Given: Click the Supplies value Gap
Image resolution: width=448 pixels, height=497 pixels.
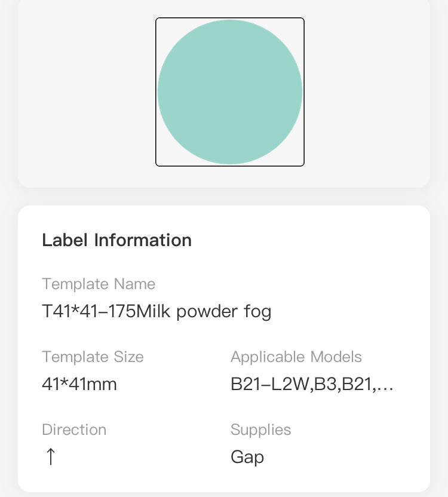Looking at the screenshot, I should 247,457.
